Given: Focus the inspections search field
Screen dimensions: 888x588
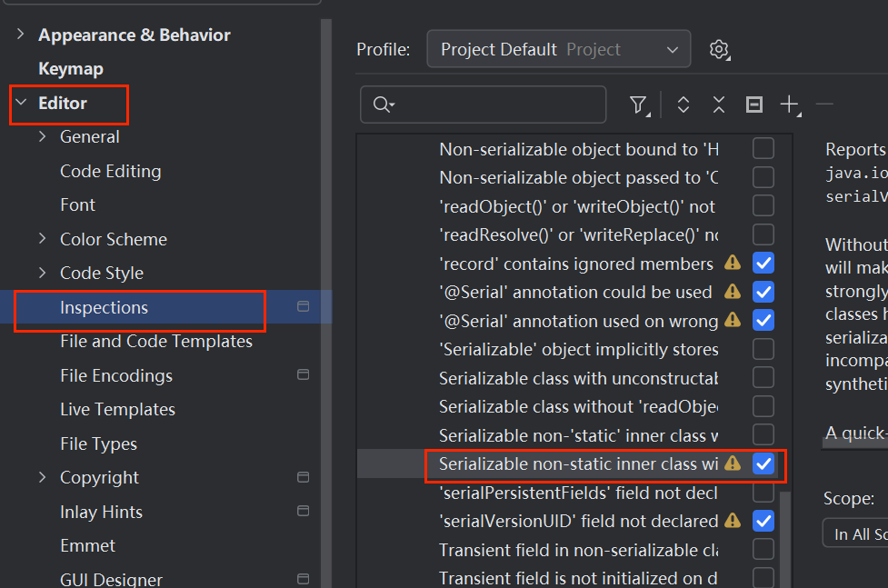Looking at the screenshot, I should [x=483, y=105].
